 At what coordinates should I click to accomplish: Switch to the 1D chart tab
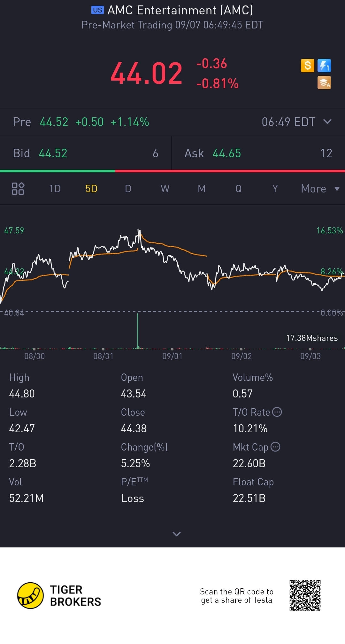(55, 189)
